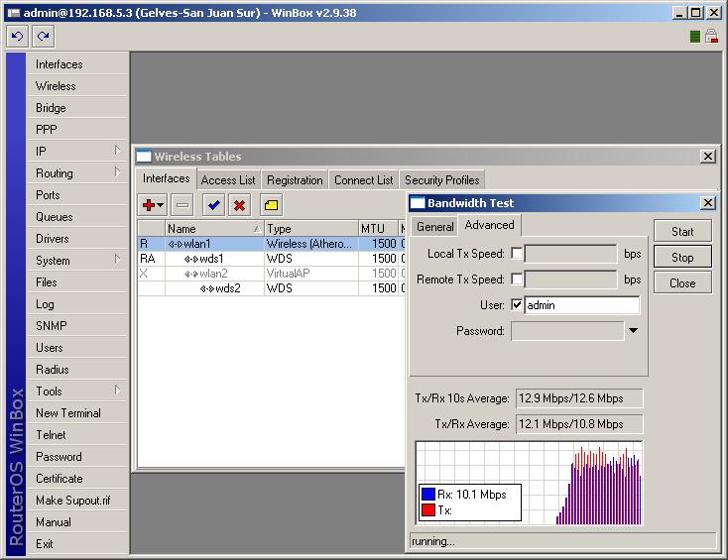728x560 pixels.
Task: Open SNMP from the sidebar
Action: 77,326
